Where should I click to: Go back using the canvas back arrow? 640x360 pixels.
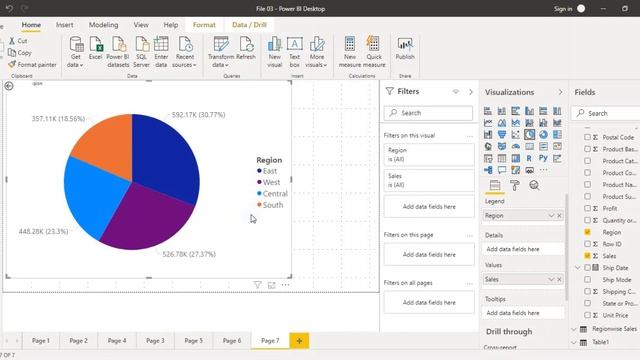point(9,86)
